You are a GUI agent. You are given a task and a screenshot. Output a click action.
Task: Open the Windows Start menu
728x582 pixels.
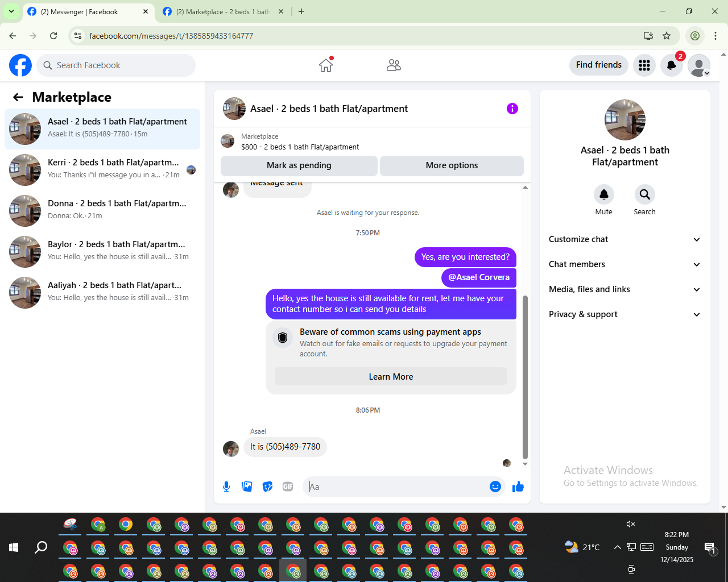click(x=14, y=547)
